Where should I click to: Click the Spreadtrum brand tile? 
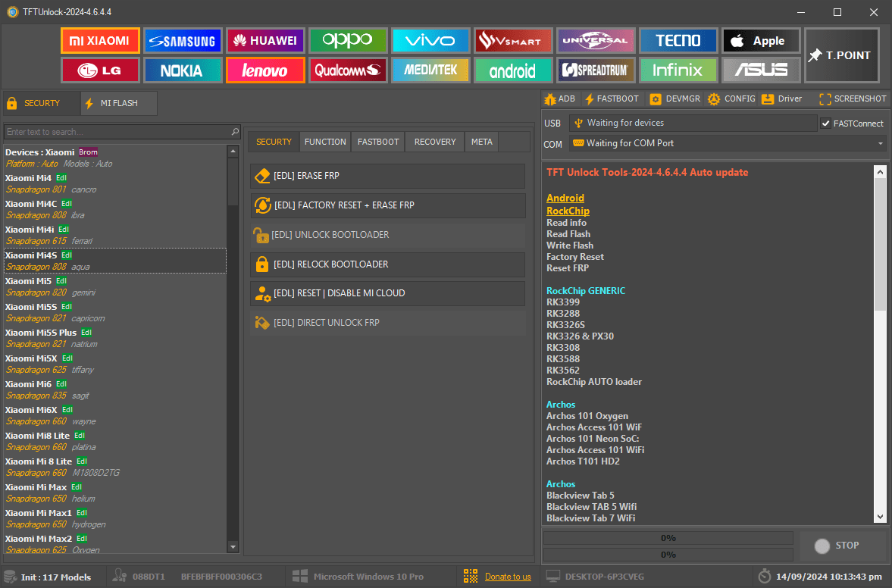[595, 70]
